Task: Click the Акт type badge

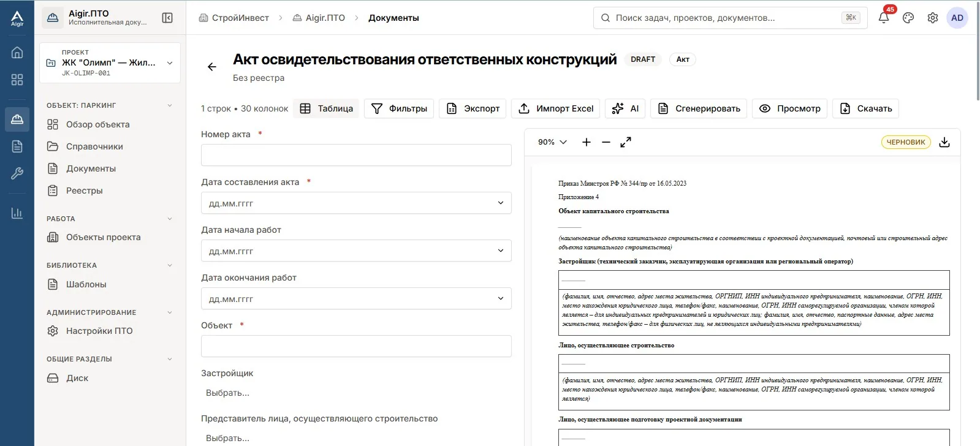Action: tap(683, 59)
